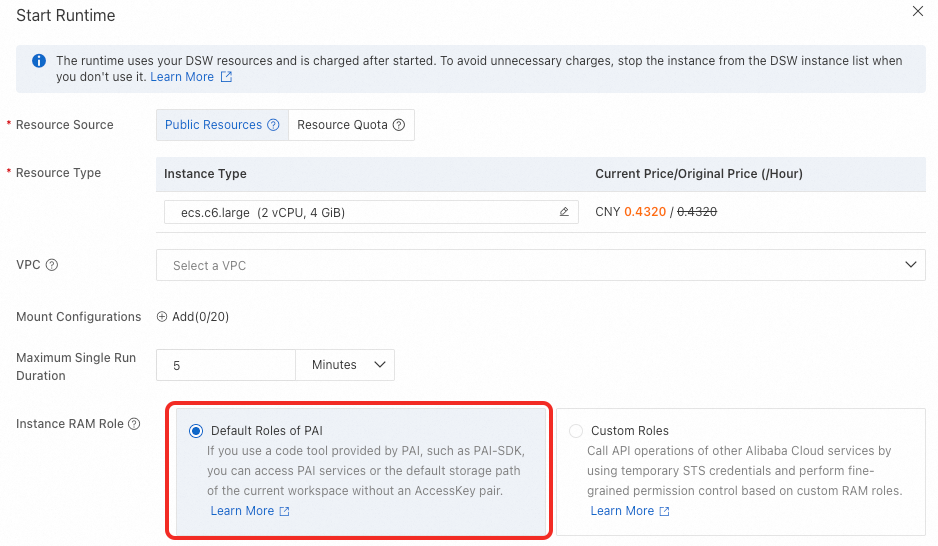938x546 pixels.
Task: Click the help icon beside Instance RAM Role
Action: click(134, 424)
